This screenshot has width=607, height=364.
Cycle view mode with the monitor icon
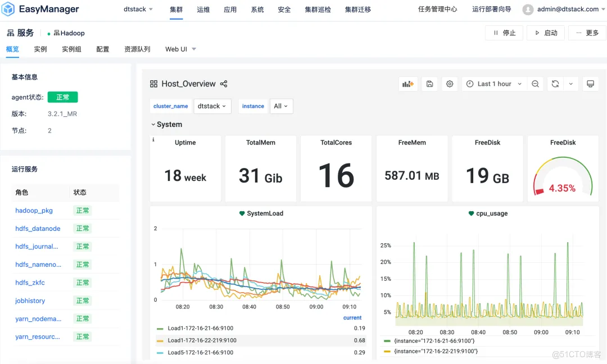click(x=590, y=84)
